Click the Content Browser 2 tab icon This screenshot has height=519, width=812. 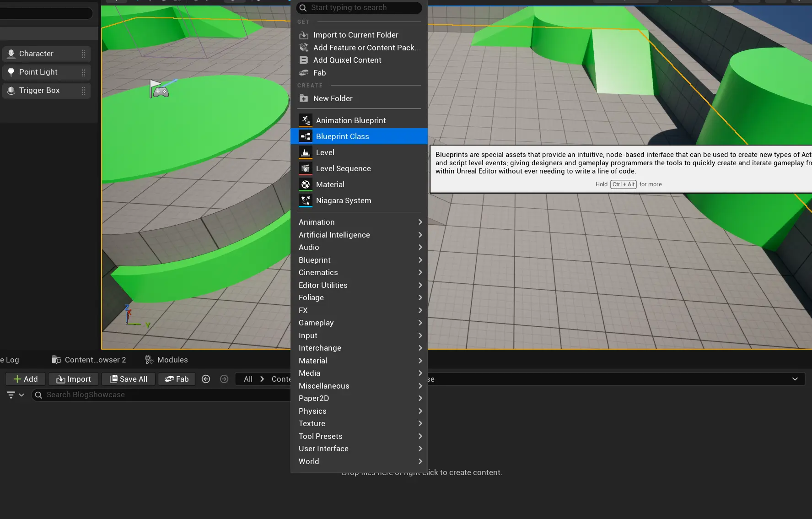(57, 360)
